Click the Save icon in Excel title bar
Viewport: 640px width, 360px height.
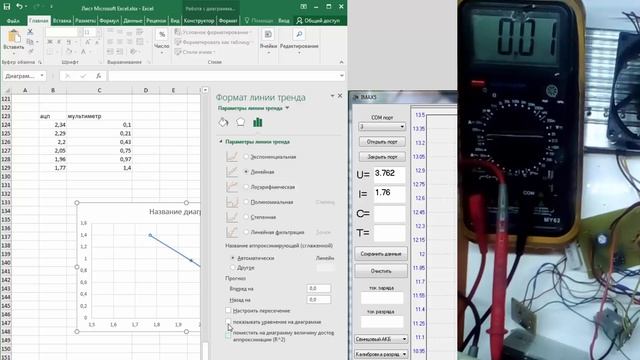click(x=7, y=7)
